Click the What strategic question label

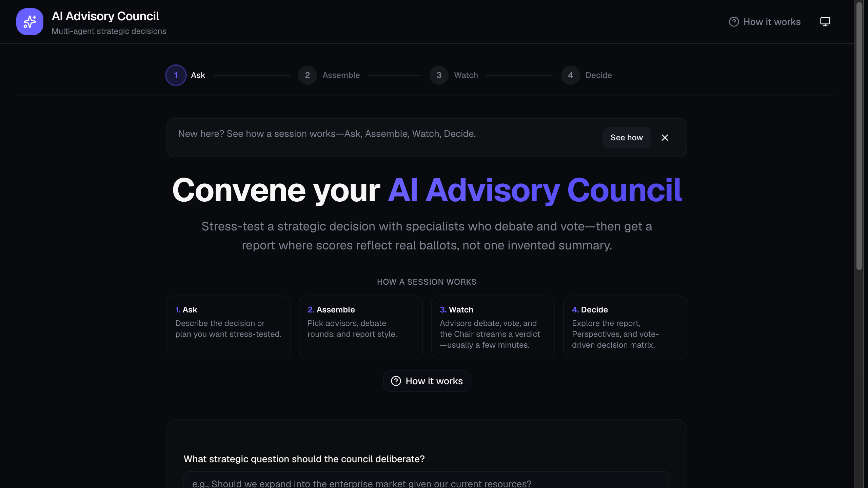pos(304,459)
